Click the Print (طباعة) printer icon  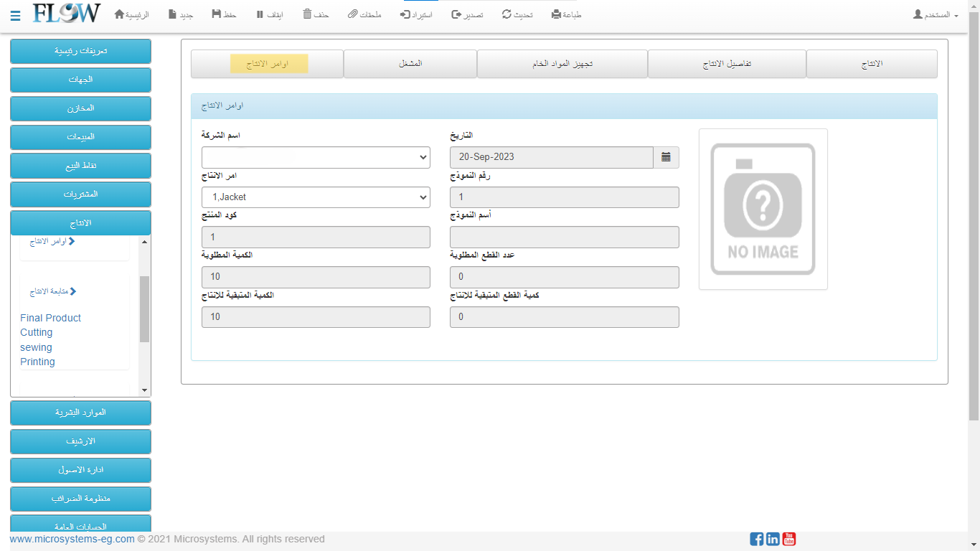[x=556, y=14]
